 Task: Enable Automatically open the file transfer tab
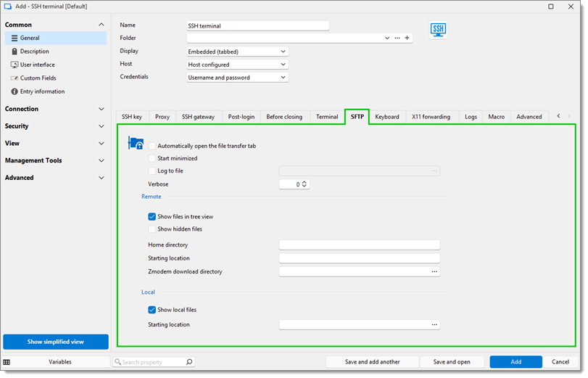(152, 146)
